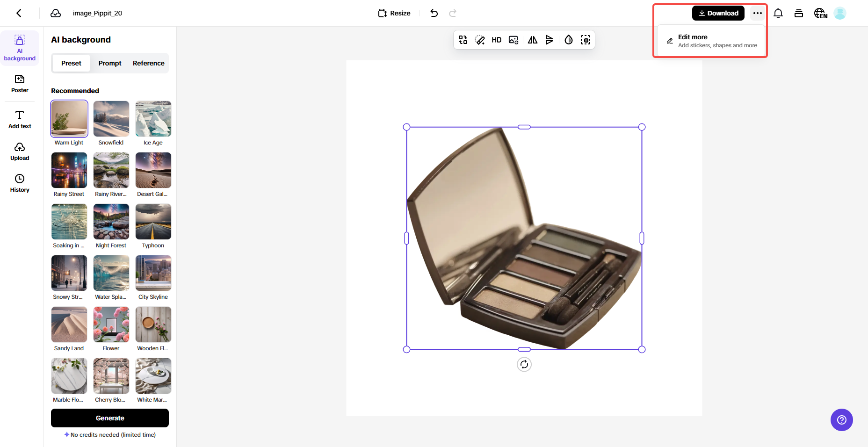868x447 pixels.
Task: Choose the Soaking in preset thumbnail
Action: point(69,222)
